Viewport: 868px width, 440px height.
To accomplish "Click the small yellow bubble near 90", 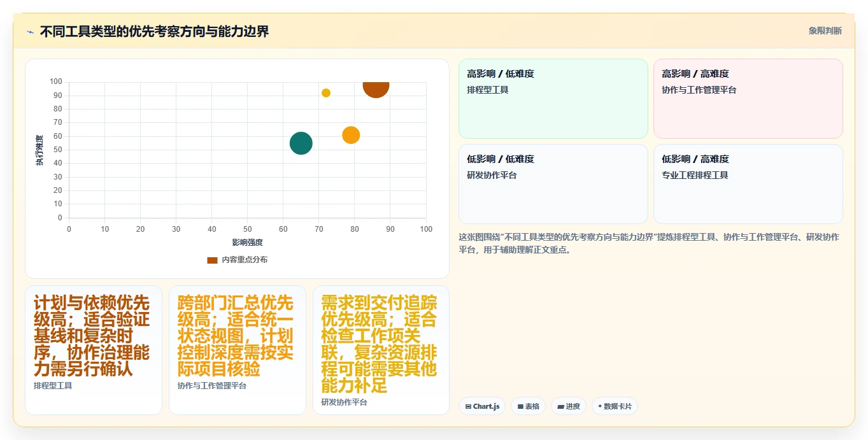I will point(326,93).
